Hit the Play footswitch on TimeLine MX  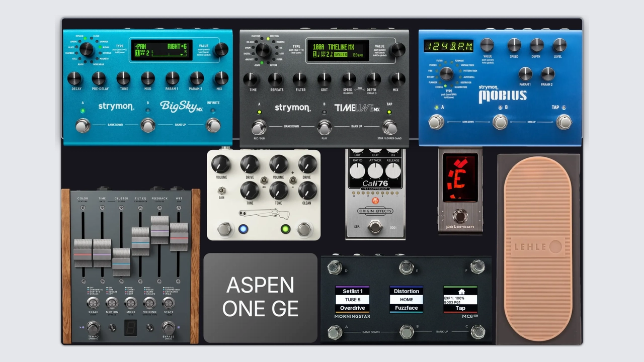click(325, 127)
